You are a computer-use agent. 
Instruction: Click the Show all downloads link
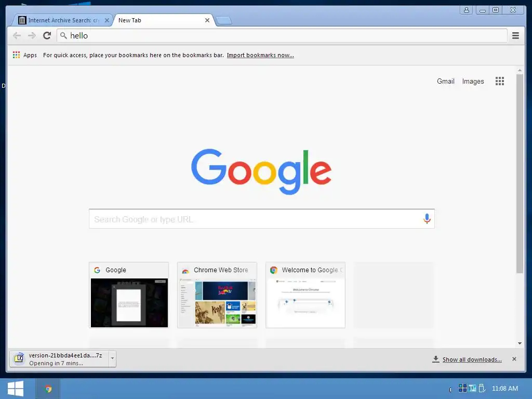472,360
